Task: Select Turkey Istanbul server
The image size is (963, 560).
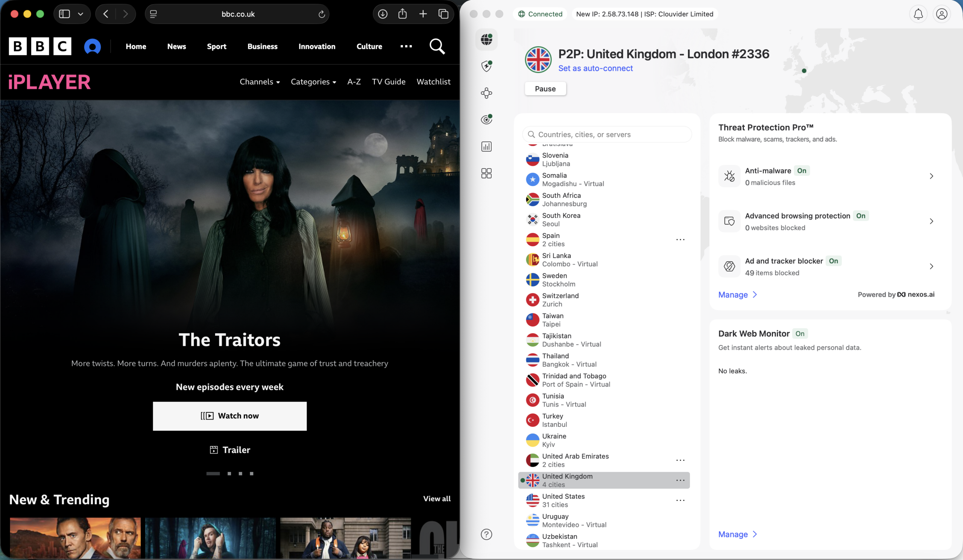Action: [x=604, y=420]
